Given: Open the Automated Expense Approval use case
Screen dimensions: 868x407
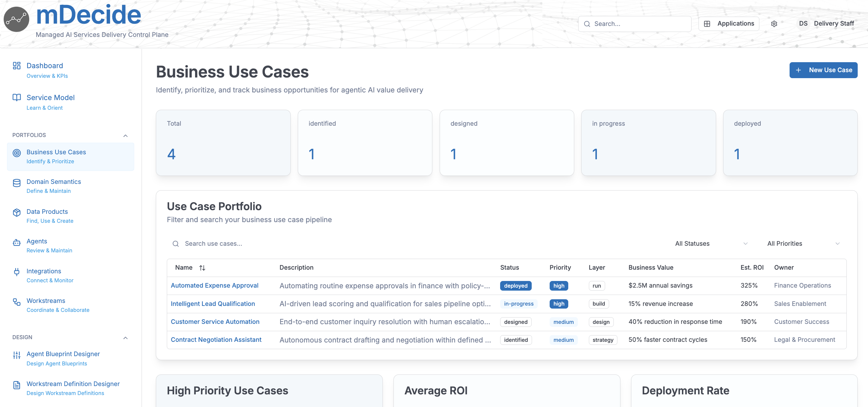Looking at the screenshot, I should pos(215,285).
